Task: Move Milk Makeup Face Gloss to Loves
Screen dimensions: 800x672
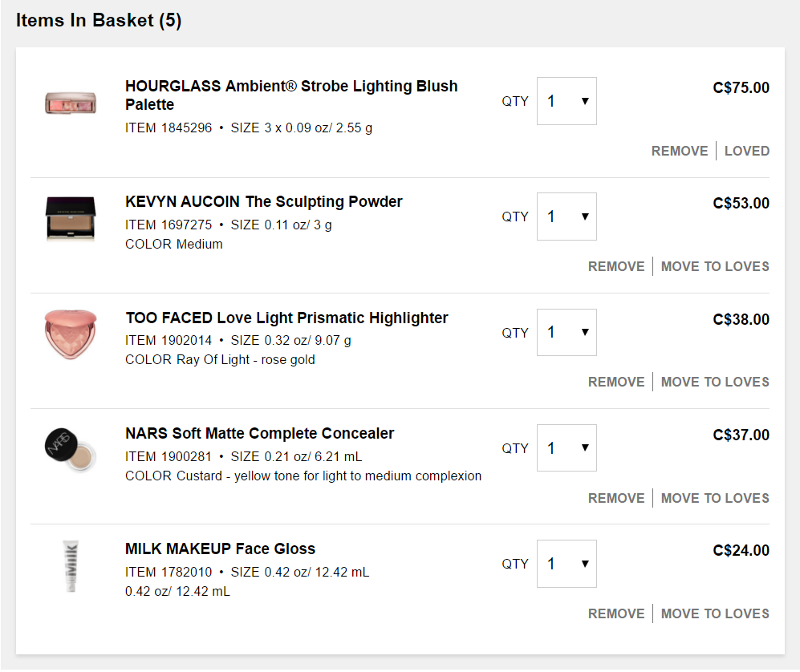Action: (x=715, y=613)
